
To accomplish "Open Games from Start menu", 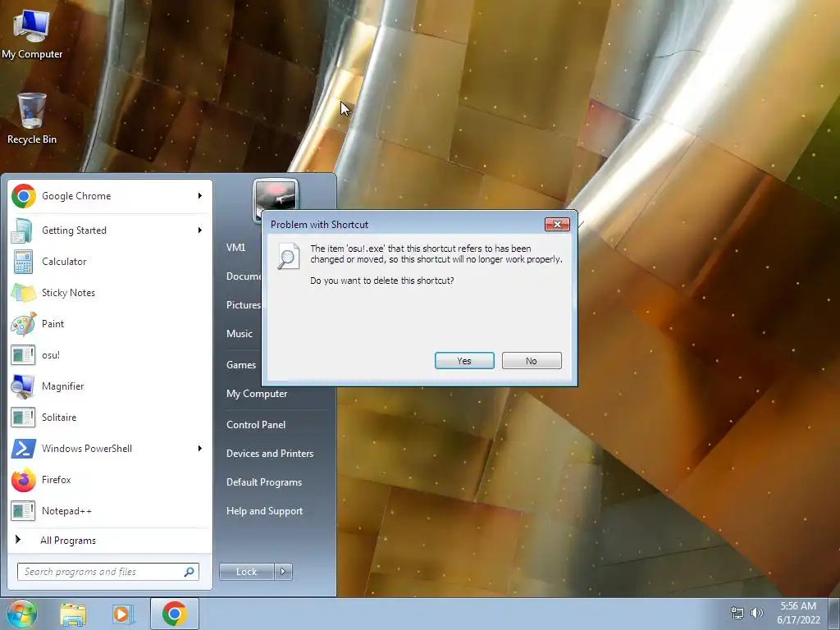I will [241, 365].
